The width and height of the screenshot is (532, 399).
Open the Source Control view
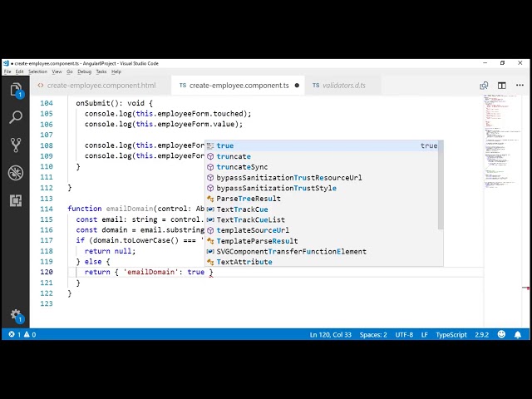tap(16, 145)
